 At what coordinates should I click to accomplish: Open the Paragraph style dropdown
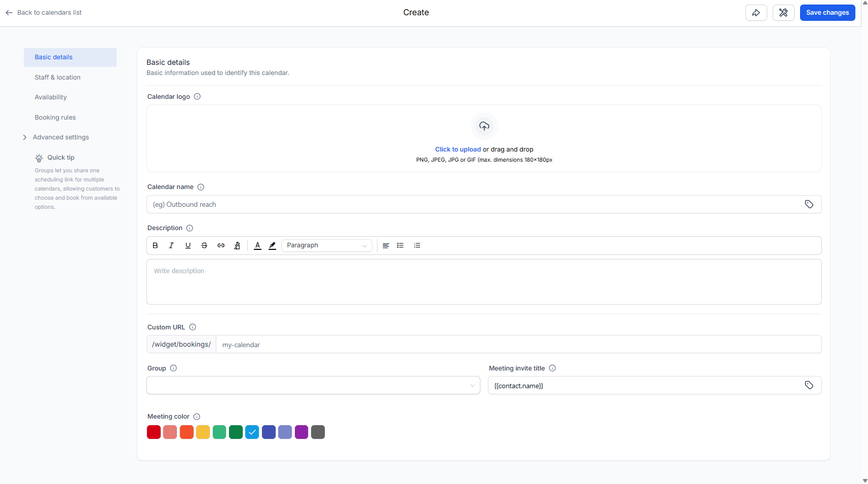click(327, 245)
